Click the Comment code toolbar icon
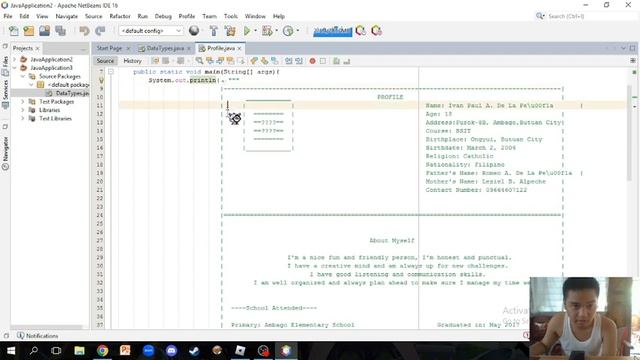 (336, 61)
